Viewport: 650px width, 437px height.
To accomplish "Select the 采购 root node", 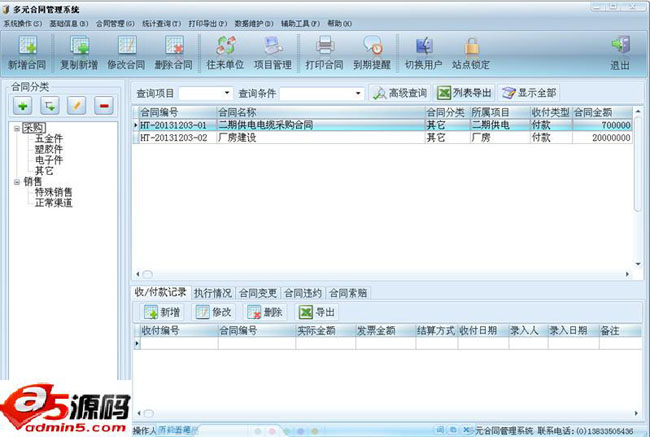I will pyautogui.click(x=34, y=129).
